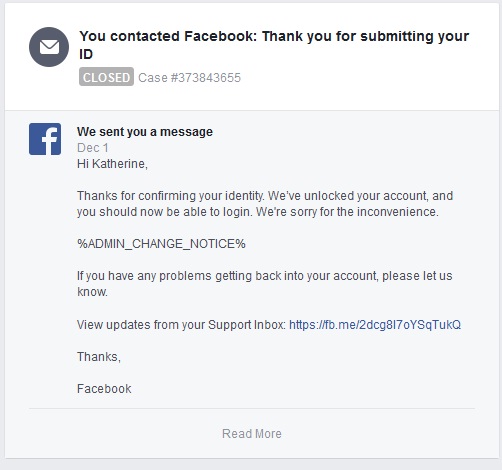Click 'ID' on the title's second line
Viewport: 502px width, 470px height.
tap(86, 54)
